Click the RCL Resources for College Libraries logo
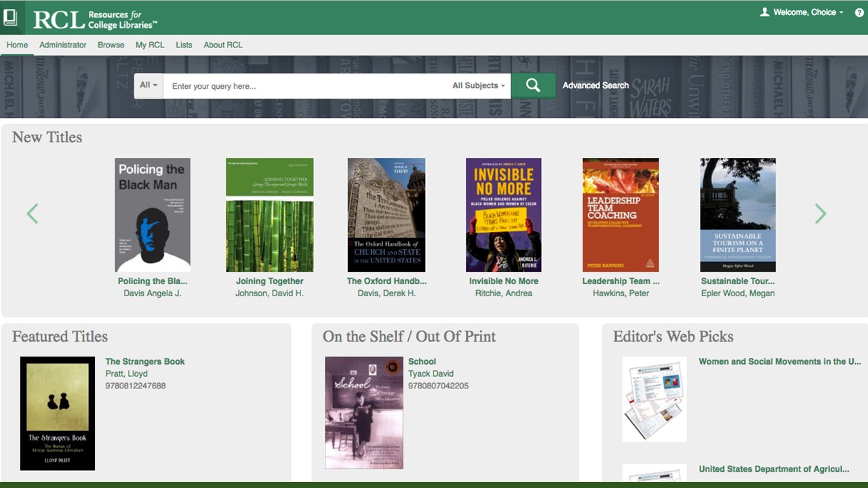This screenshot has height=488, width=868. pos(95,19)
